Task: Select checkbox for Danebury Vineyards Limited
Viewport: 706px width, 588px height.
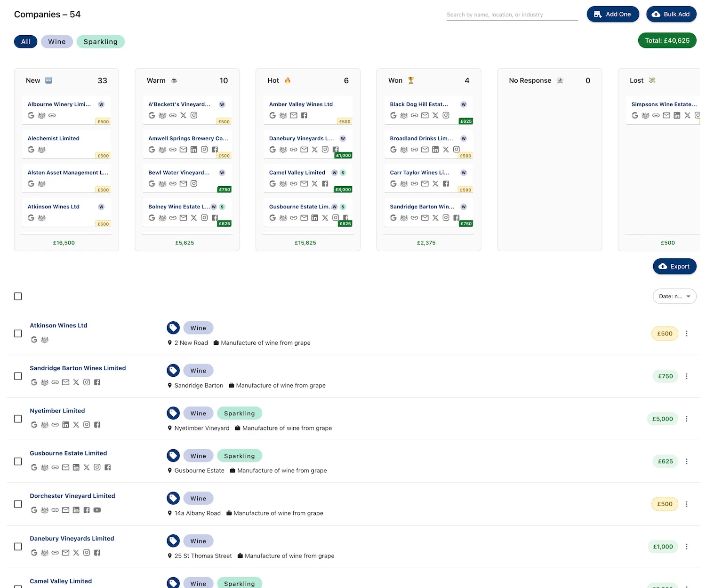Action: point(18,547)
